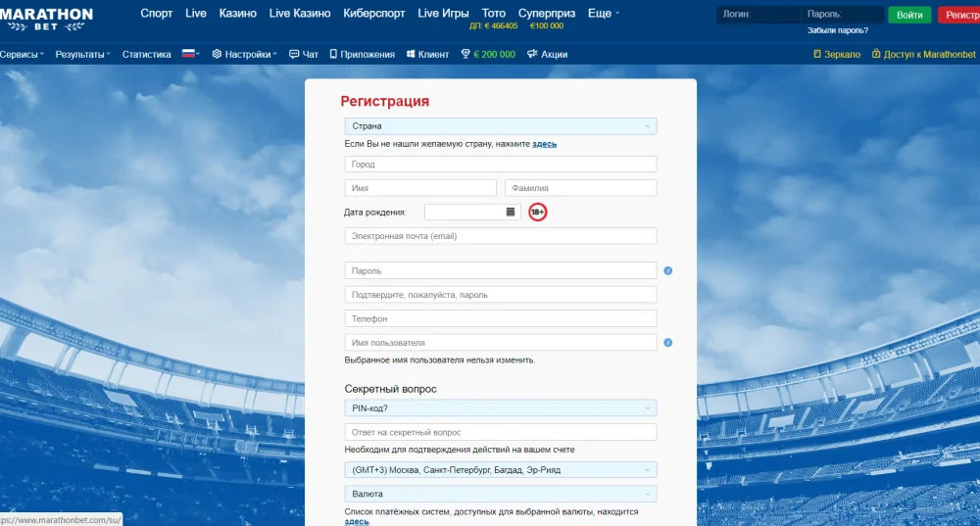This screenshot has width=980, height=526.
Task: Open the calendar date picker icon
Action: click(x=511, y=212)
